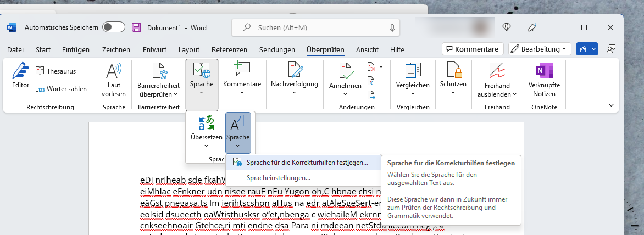The width and height of the screenshot is (644, 235).
Task: Open the Bearbeitung mode dropdown
Action: 540,49
